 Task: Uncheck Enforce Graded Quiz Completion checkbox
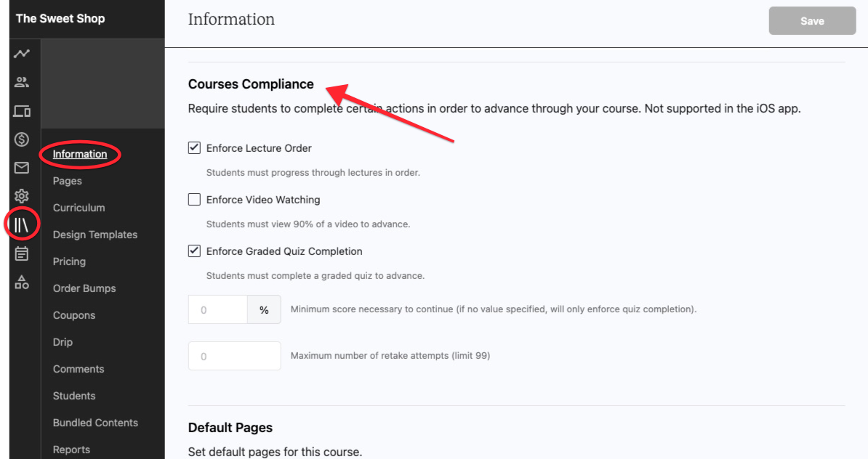pos(194,251)
